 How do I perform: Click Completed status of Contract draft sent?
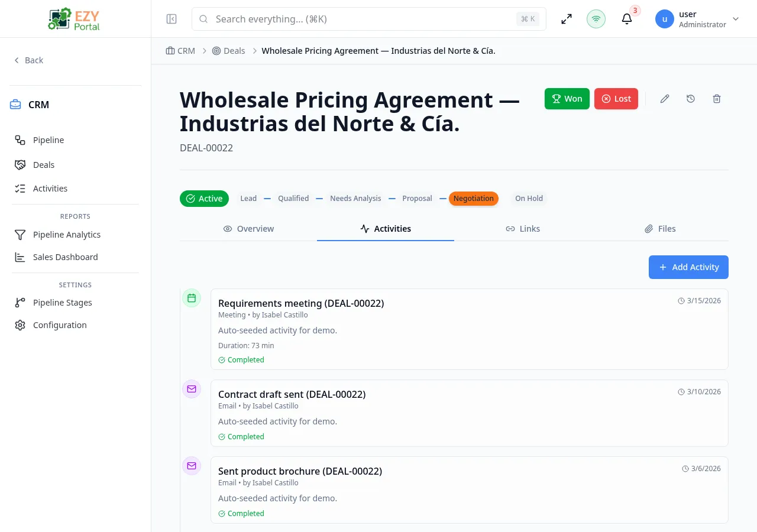tap(241, 437)
